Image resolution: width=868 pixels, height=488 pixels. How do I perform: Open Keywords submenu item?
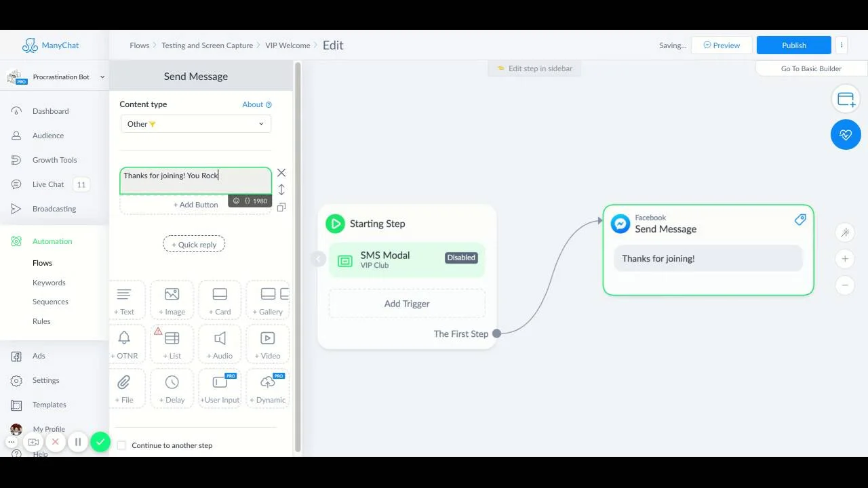(x=49, y=283)
